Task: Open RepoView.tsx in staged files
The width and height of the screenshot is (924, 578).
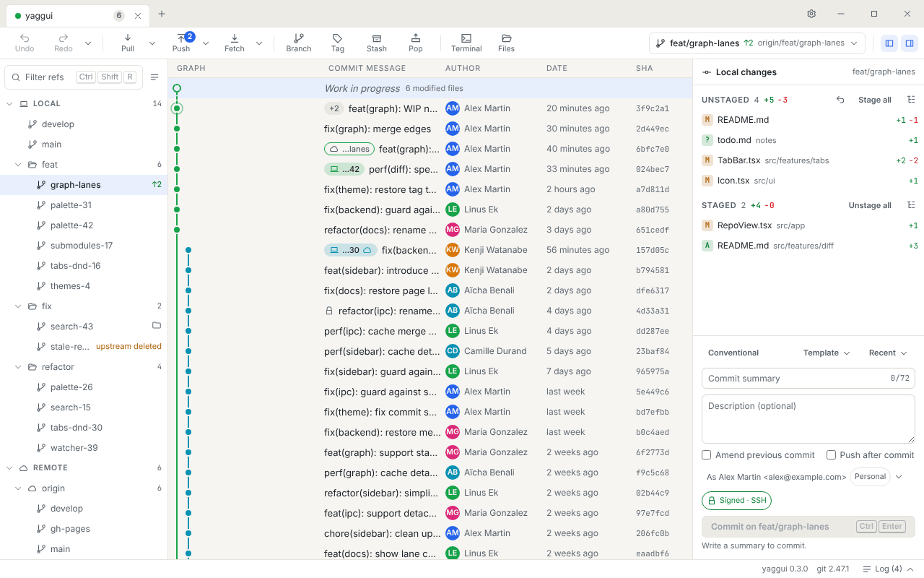Action: pos(808,225)
